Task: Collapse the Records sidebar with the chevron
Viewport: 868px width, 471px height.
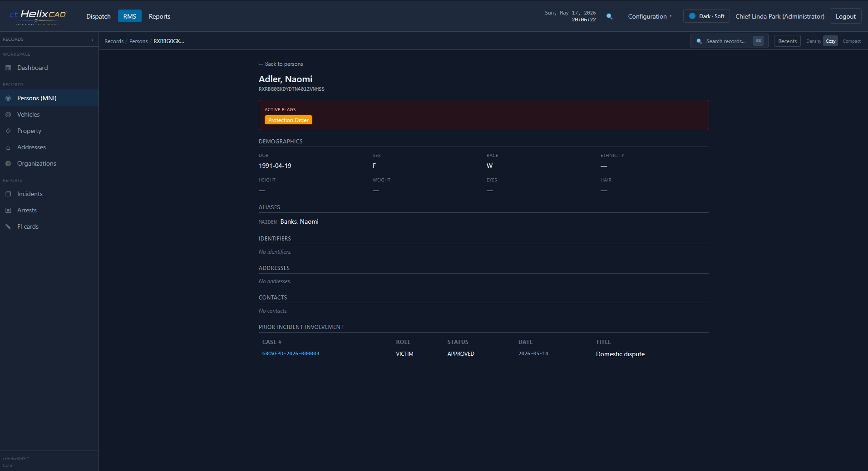Action: 92,39
